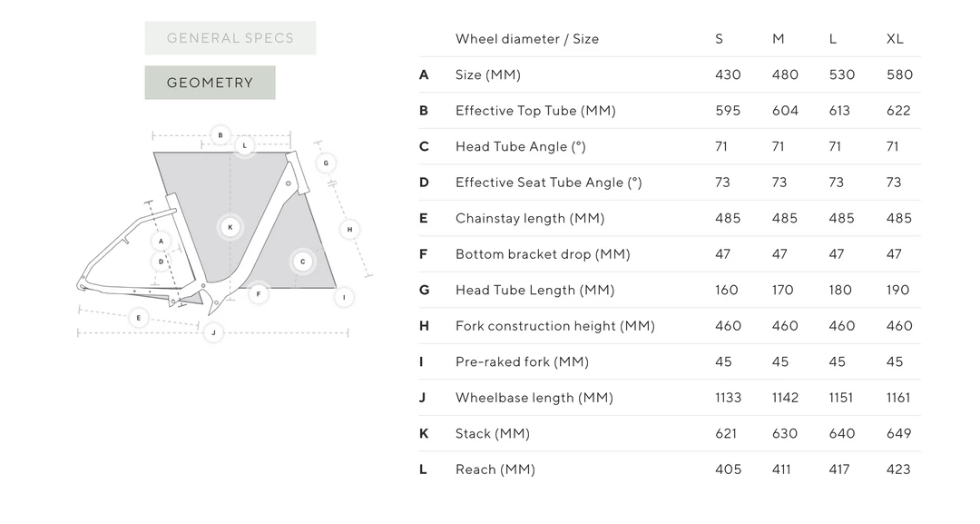Screen dimensions: 980x524
Task: Click the D marker on the bike diagram
Action: pyautogui.click(x=162, y=261)
